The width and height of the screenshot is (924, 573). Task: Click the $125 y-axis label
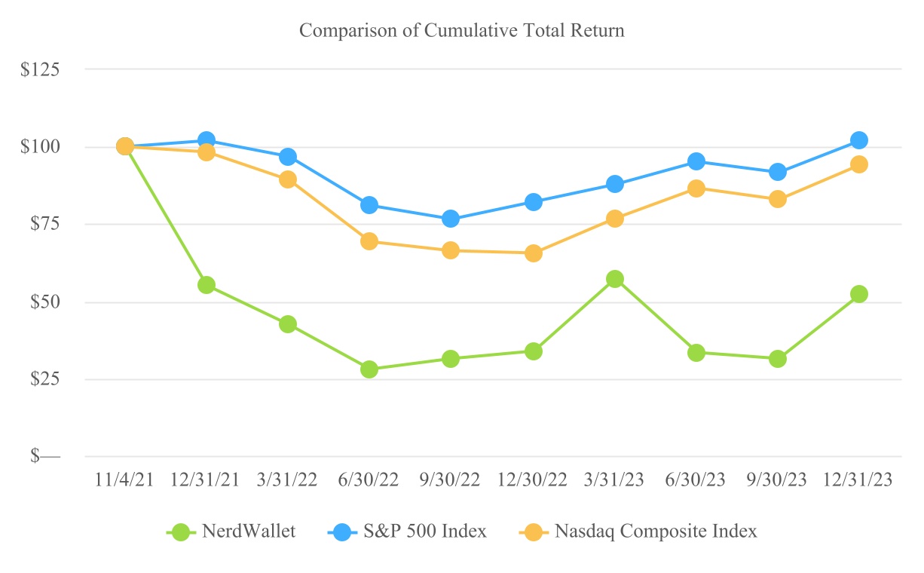(x=51, y=69)
